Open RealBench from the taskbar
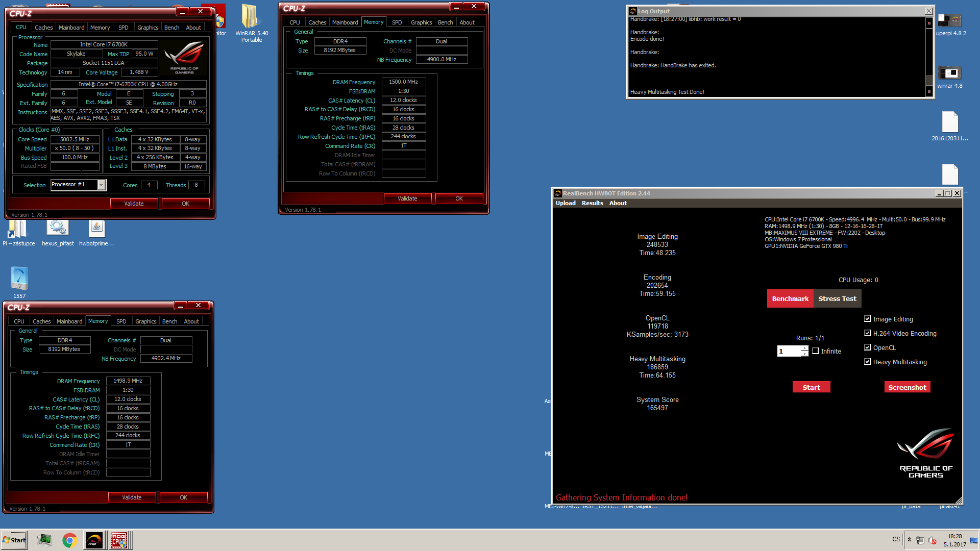Image resolution: width=980 pixels, height=551 pixels. click(94, 540)
